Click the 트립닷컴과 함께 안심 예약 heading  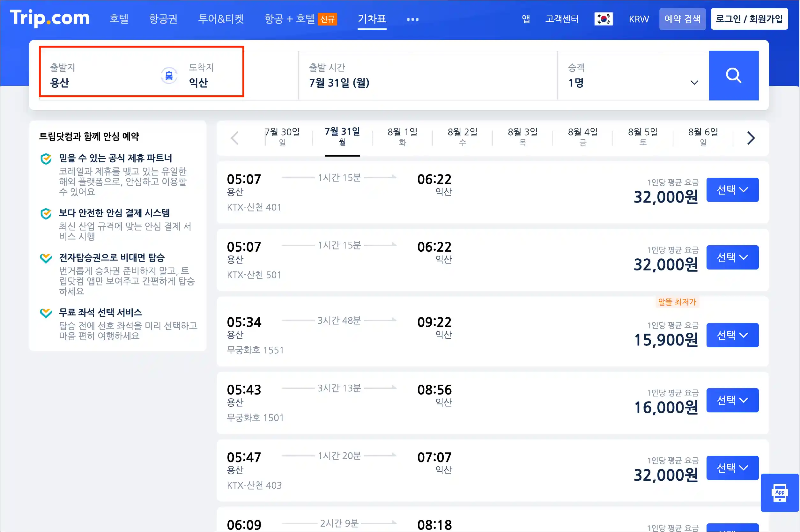click(89, 136)
